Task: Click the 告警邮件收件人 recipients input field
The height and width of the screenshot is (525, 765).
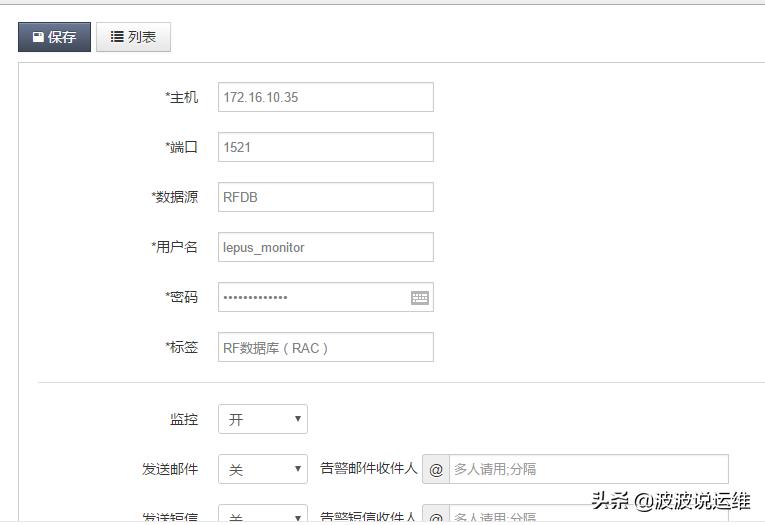Action: click(x=589, y=469)
